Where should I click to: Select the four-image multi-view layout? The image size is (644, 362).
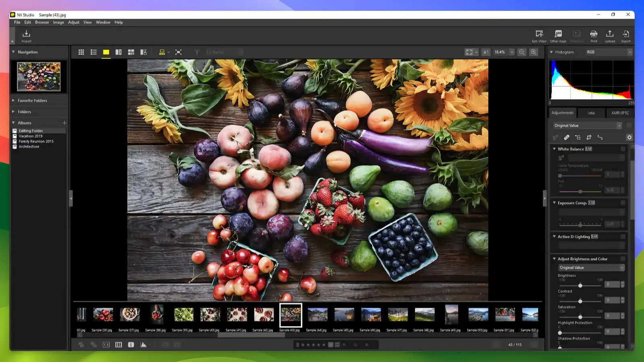(x=131, y=52)
